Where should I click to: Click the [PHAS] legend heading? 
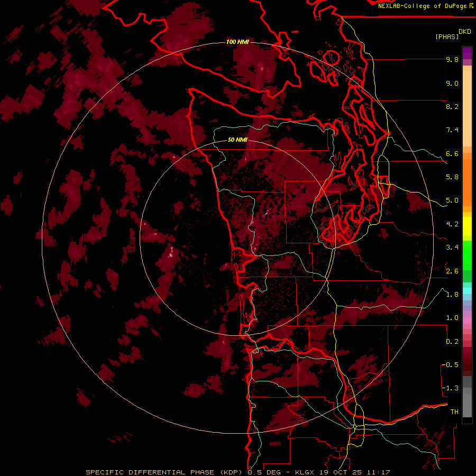tap(447, 36)
